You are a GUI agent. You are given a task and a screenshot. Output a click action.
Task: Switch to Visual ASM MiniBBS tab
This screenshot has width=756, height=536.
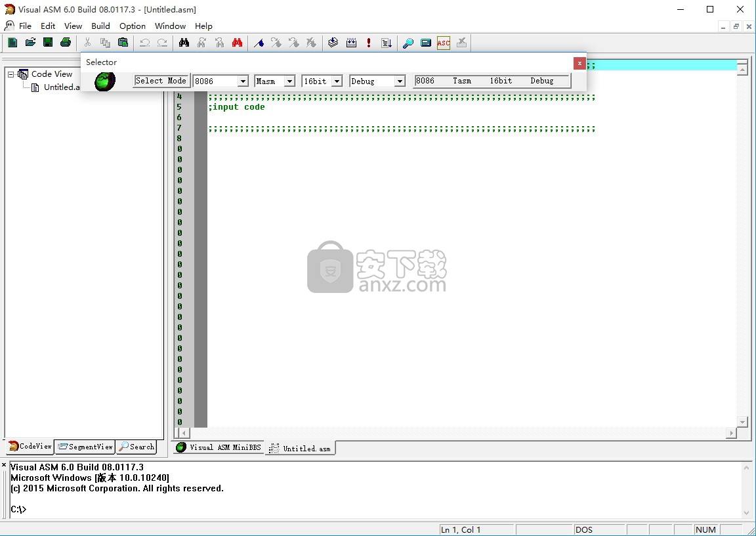tap(219, 448)
